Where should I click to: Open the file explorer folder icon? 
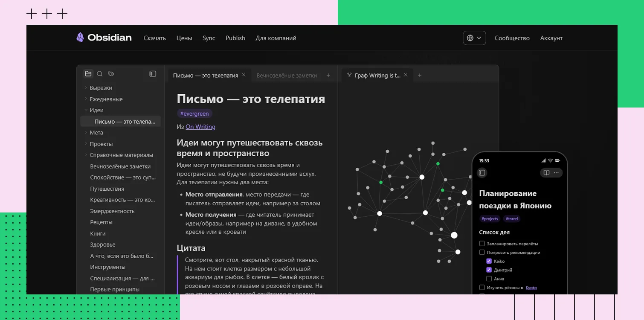point(88,74)
